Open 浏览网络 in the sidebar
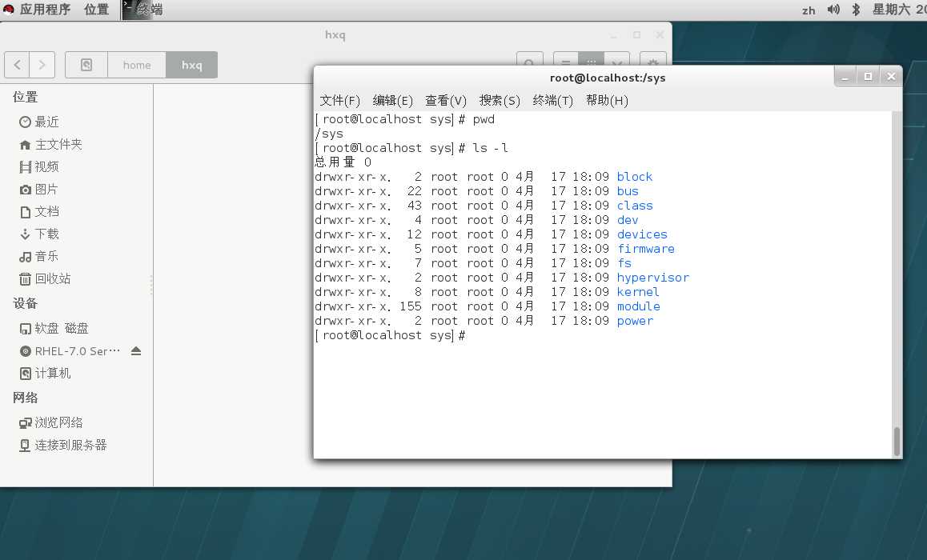This screenshot has width=927, height=560. pyautogui.click(x=58, y=423)
